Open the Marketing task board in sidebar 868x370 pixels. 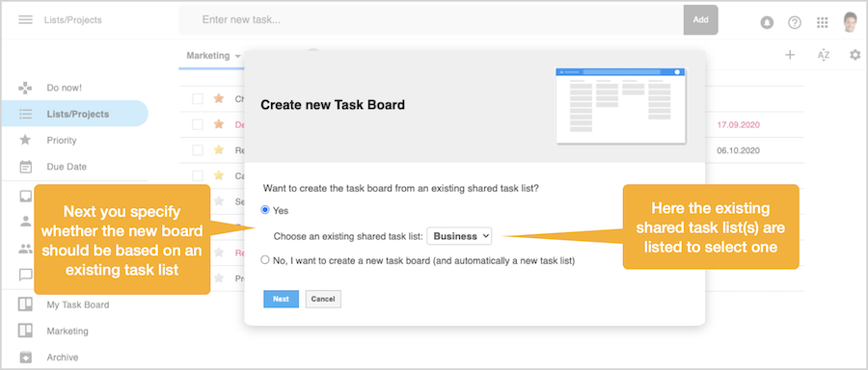pyautogui.click(x=68, y=331)
